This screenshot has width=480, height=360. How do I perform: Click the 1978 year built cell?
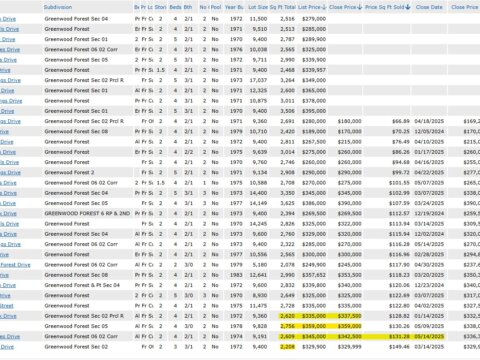(x=236, y=326)
